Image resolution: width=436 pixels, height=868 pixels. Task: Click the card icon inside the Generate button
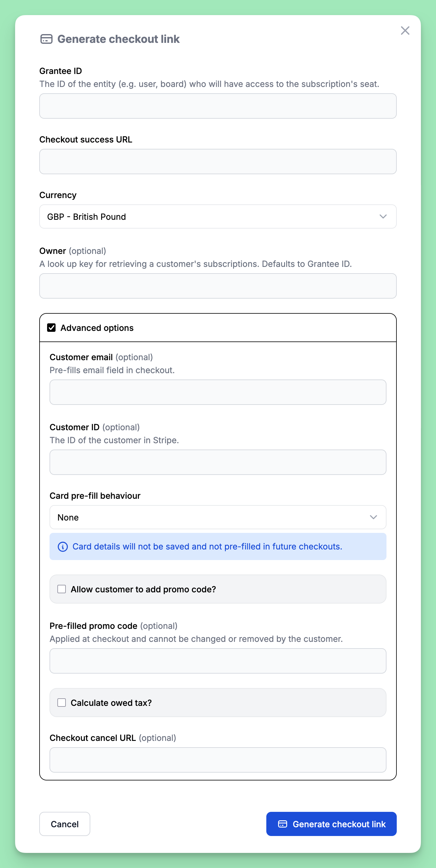tap(282, 824)
